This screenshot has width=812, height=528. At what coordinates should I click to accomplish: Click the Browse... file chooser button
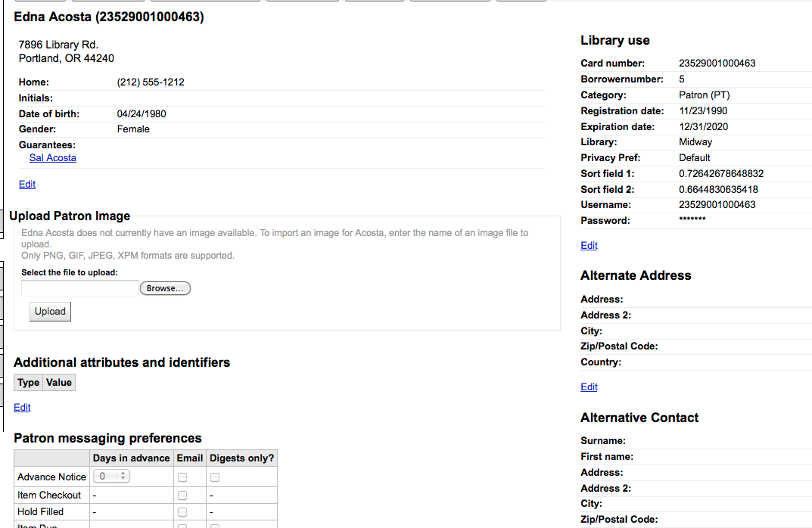coord(165,288)
